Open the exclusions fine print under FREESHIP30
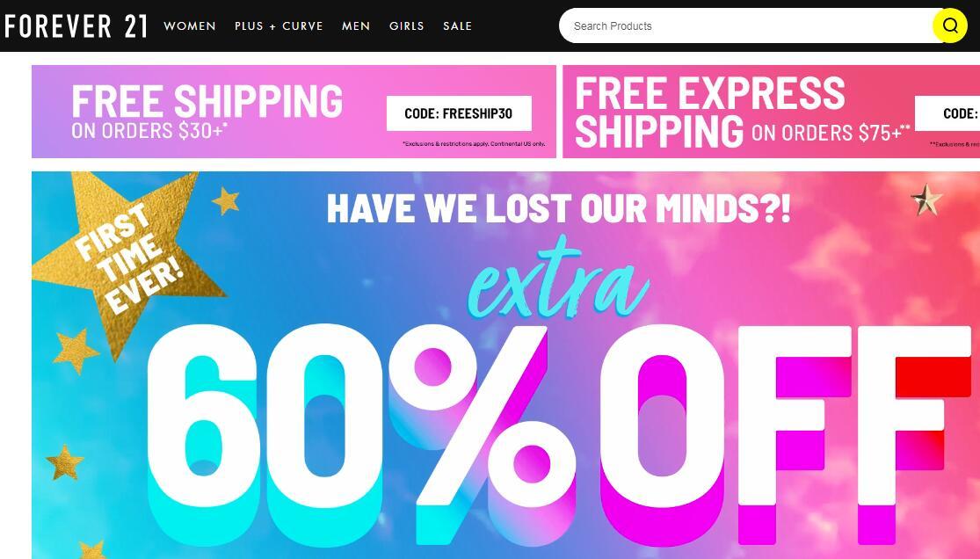The height and width of the screenshot is (559, 980). click(x=474, y=144)
